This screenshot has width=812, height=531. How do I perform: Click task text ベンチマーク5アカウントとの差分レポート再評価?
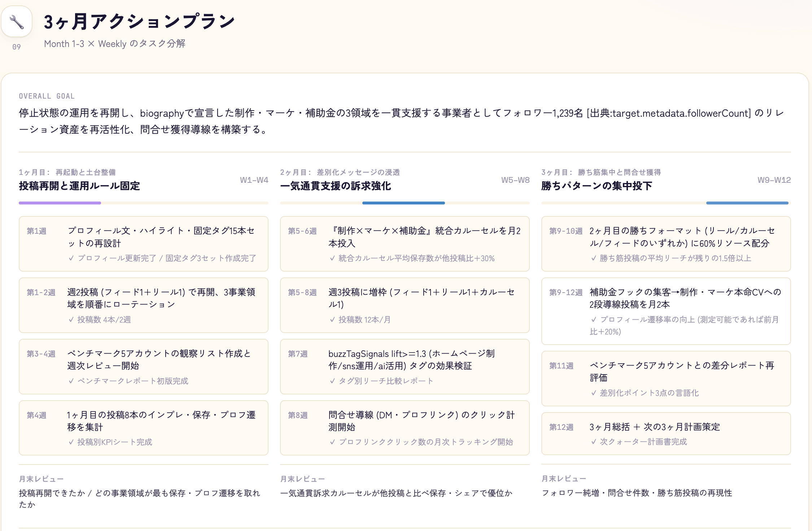tap(682, 372)
